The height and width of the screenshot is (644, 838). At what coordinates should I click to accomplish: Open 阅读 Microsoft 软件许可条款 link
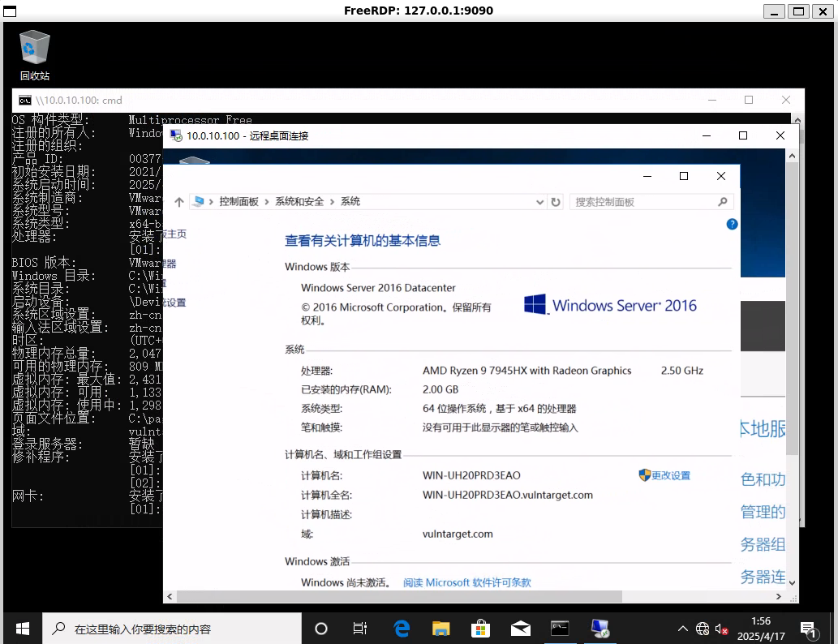(467, 582)
